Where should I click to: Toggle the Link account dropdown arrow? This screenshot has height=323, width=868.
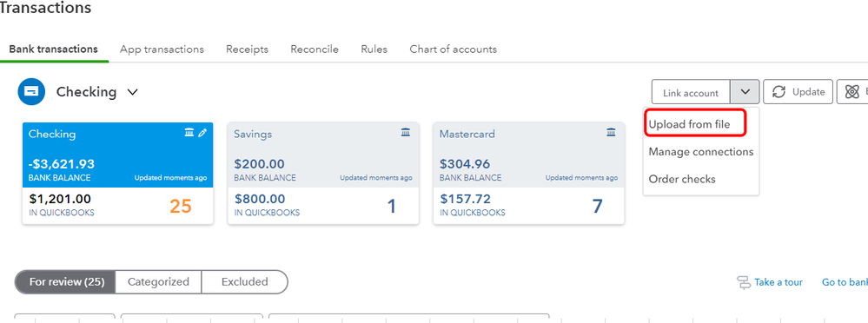point(745,92)
